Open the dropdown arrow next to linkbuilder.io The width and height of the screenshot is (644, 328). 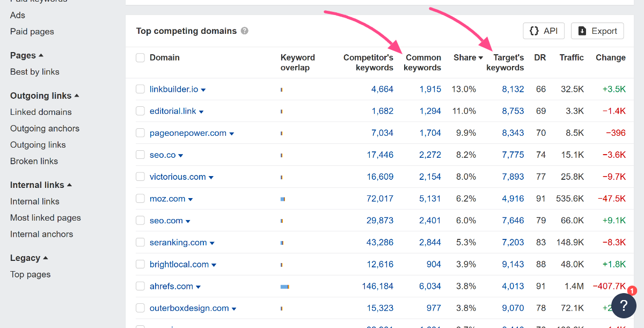[x=203, y=90]
